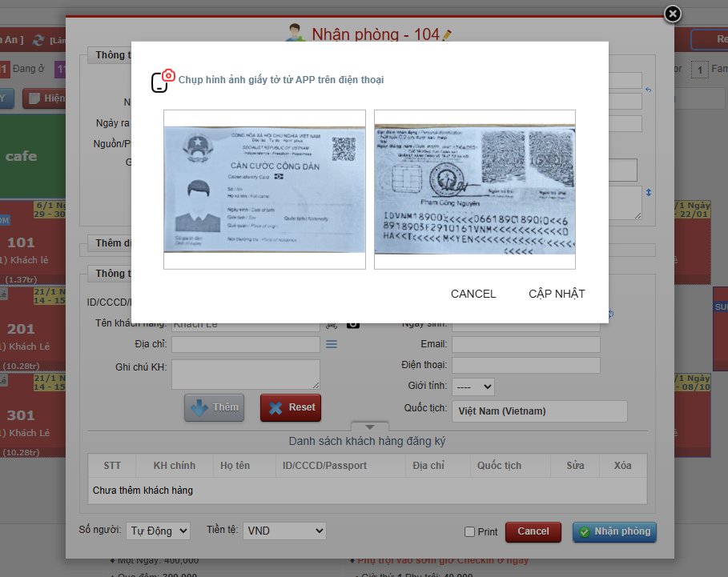The image size is (728, 577).
Task: Collapse the Danh sách khách hàng panel with the arrow
Action: click(x=369, y=425)
